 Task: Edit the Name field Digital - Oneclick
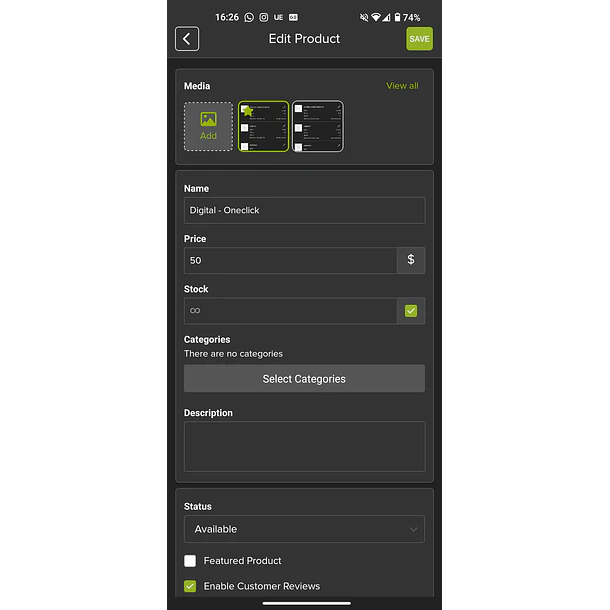(304, 210)
